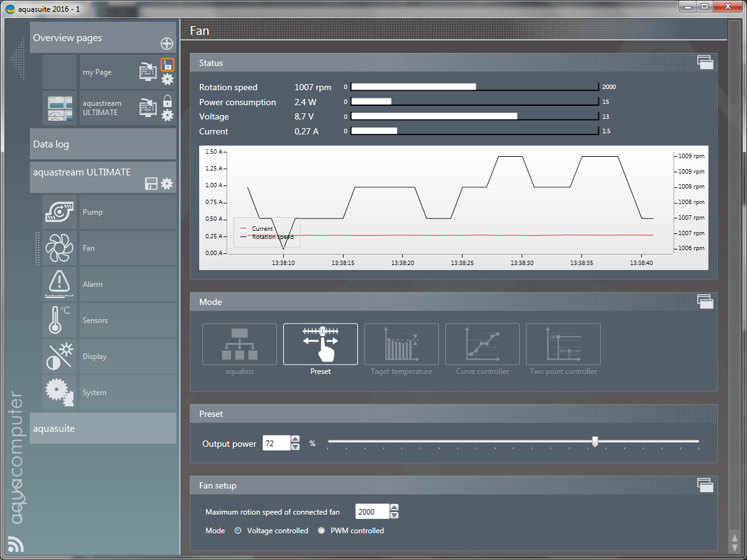
Task: Click monitor icon on aquastream ULTIMATE overview row
Action: [x=148, y=108]
